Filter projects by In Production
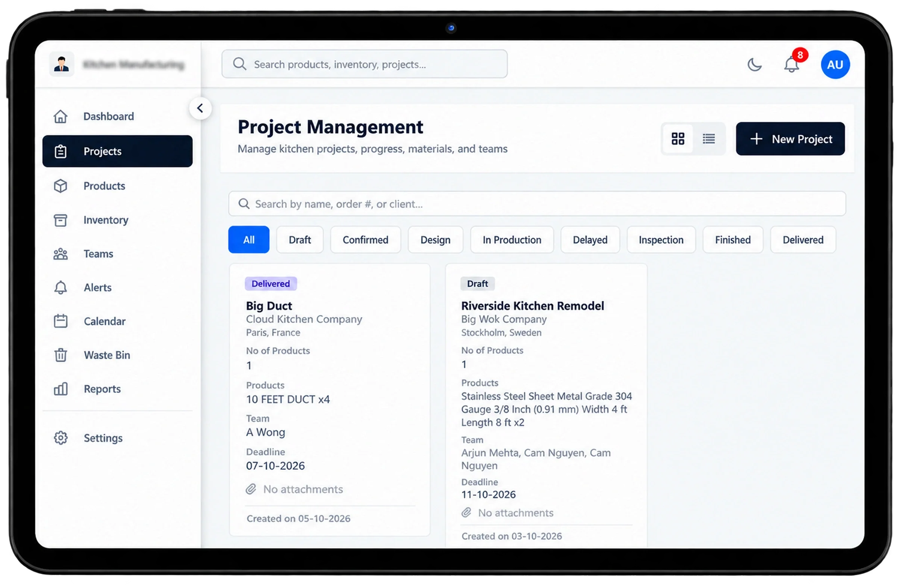 (x=512, y=240)
